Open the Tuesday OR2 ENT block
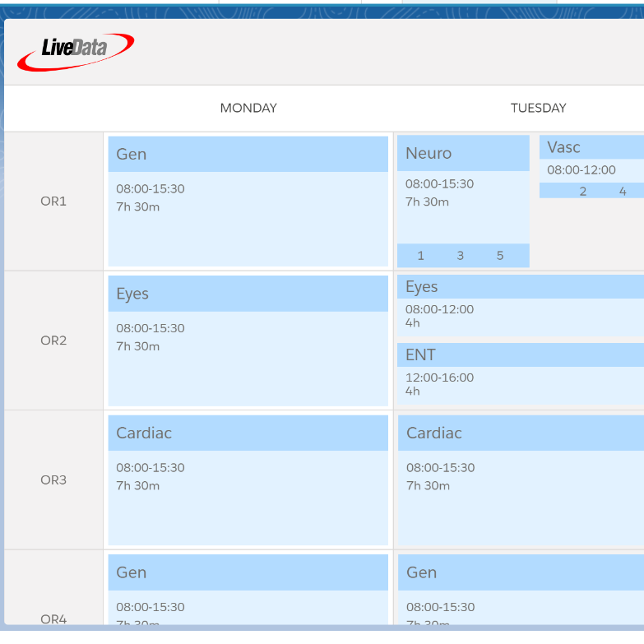 tap(521, 373)
